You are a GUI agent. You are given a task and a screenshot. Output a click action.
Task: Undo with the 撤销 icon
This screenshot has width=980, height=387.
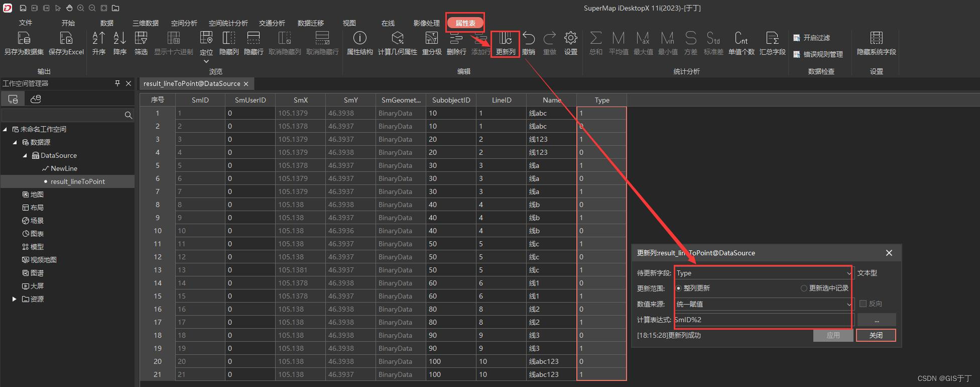click(x=529, y=43)
